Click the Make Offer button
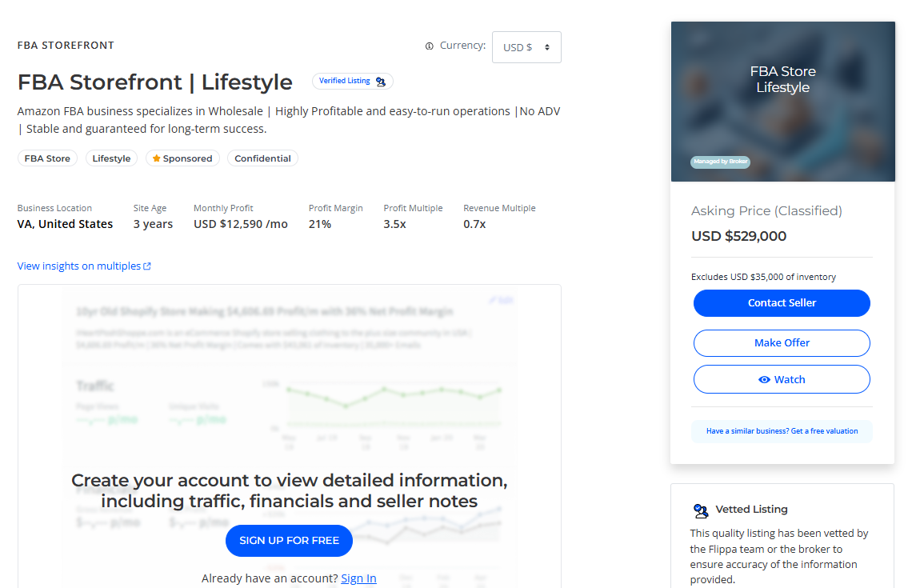The width and height of the screenshot is (916, 588). [782, 342]
